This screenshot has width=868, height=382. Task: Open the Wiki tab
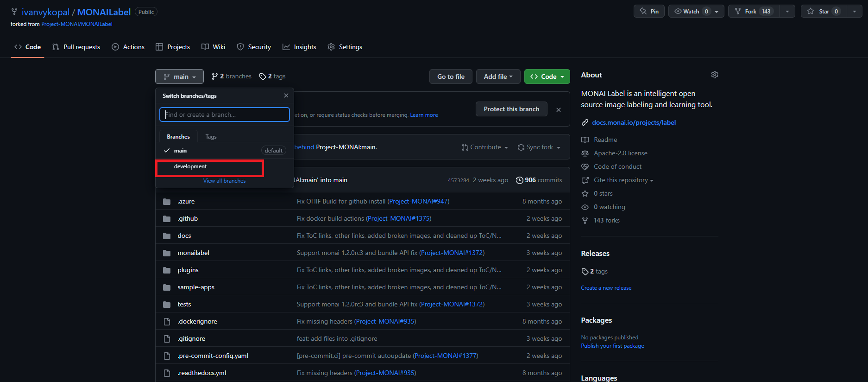pyautogui.click(x=214, y=47)
